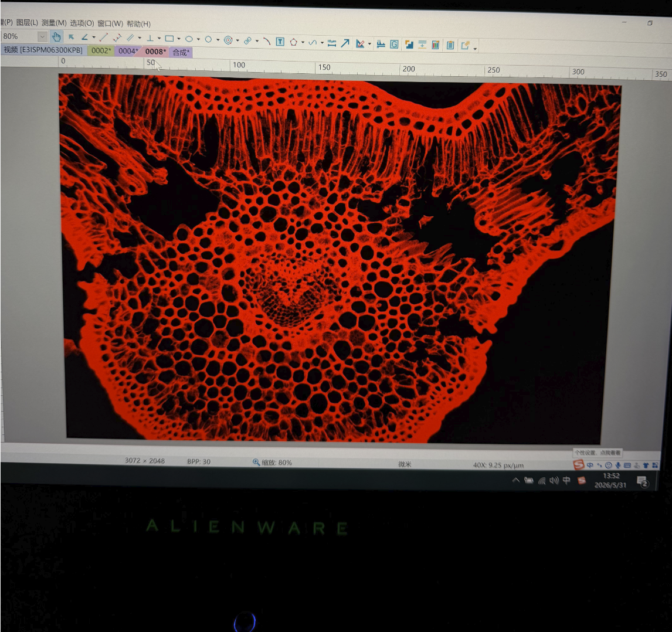Screen dimensions: 672x632
Task: Click the G grid icon
Action: click(394, 44)
